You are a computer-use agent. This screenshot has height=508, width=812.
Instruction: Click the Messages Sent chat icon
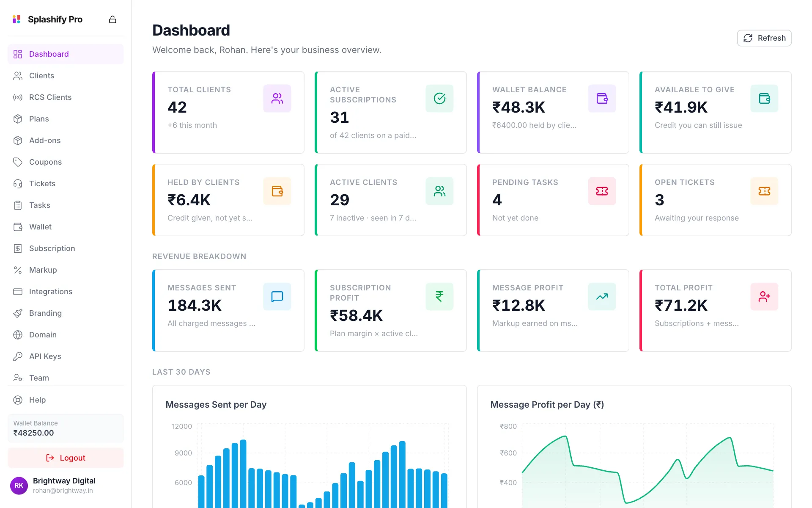(277, 297)
